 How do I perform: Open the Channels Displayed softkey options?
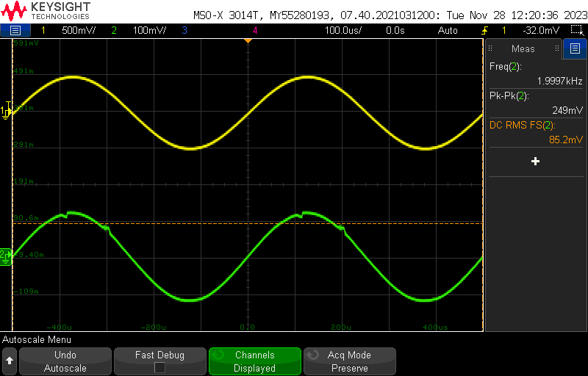tap(255, 361)
